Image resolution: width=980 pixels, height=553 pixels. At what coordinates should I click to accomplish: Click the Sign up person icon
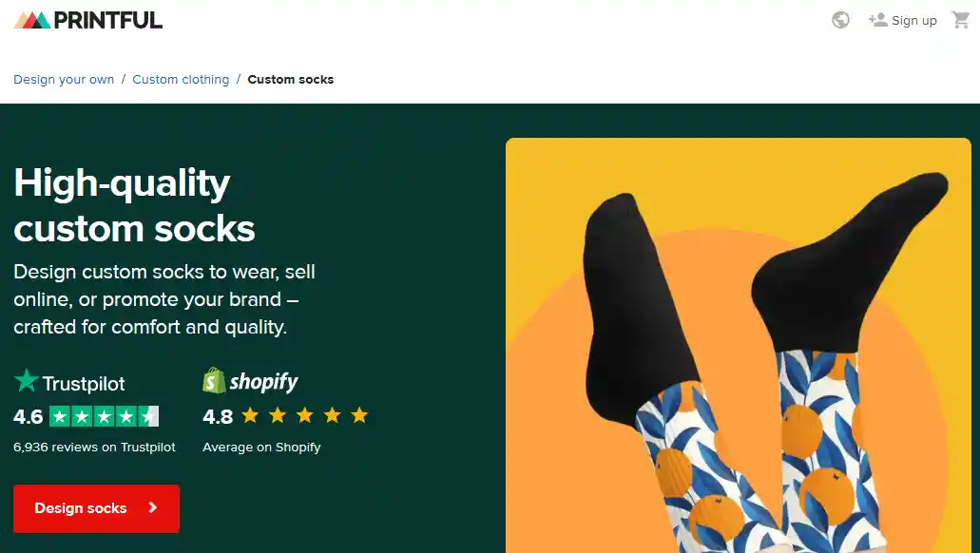(x=878, y=19)
